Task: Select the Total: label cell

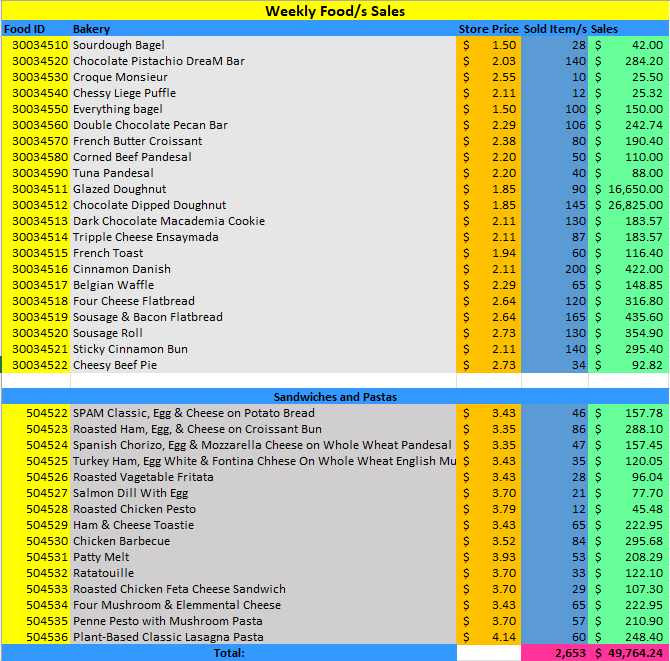Action: click(228, 653)
